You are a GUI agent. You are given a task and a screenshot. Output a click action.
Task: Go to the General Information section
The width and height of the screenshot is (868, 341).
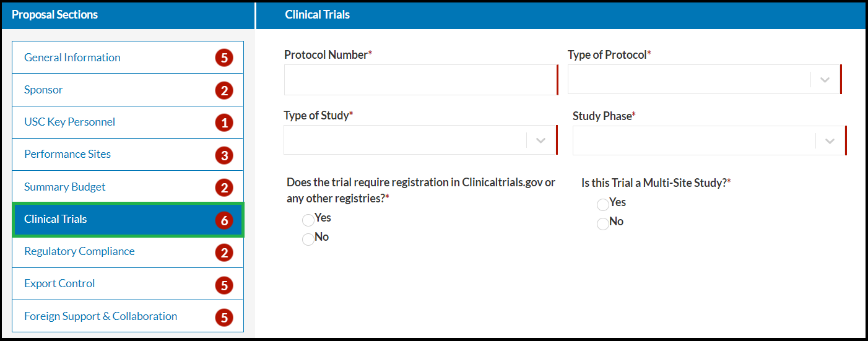pyautogui.click(x=72, y=58)
